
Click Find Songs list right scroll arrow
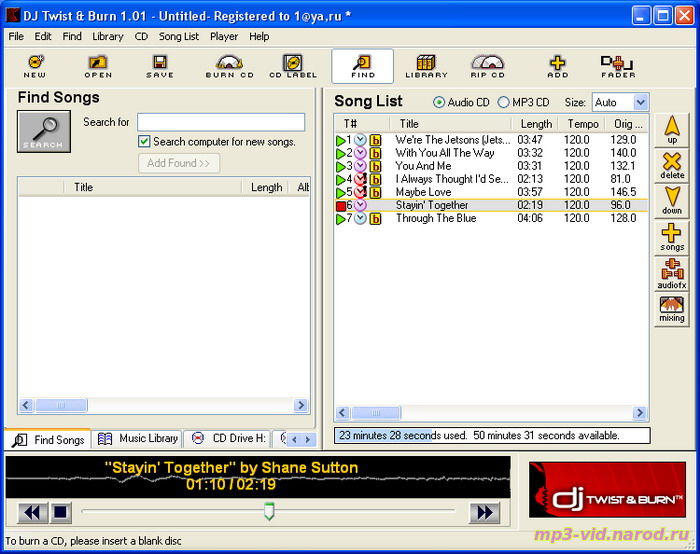click(x=301, y=405)
